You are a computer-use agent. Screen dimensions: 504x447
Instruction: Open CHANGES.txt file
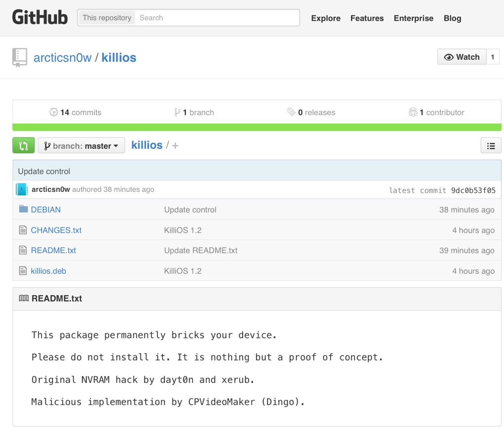coord(56,230)
